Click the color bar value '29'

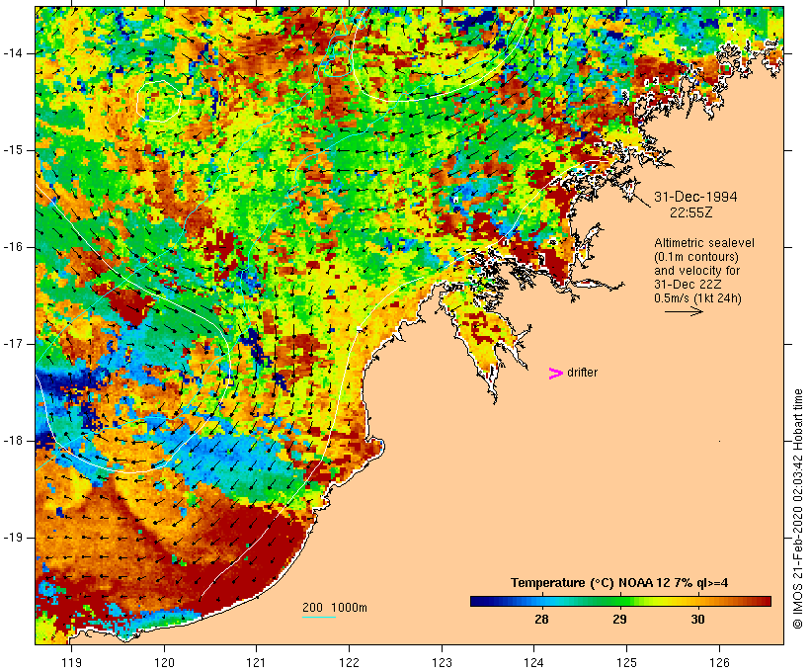[x=620, y=619]
